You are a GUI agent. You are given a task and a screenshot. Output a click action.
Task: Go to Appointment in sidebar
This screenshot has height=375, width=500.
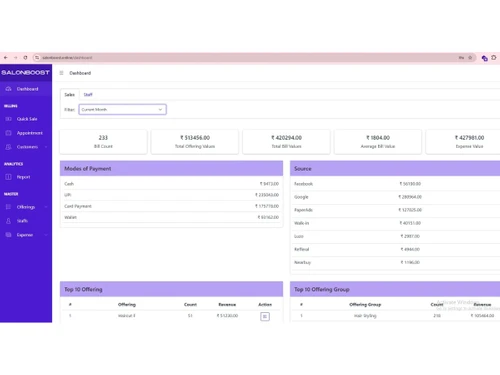(x=26, y=133)
